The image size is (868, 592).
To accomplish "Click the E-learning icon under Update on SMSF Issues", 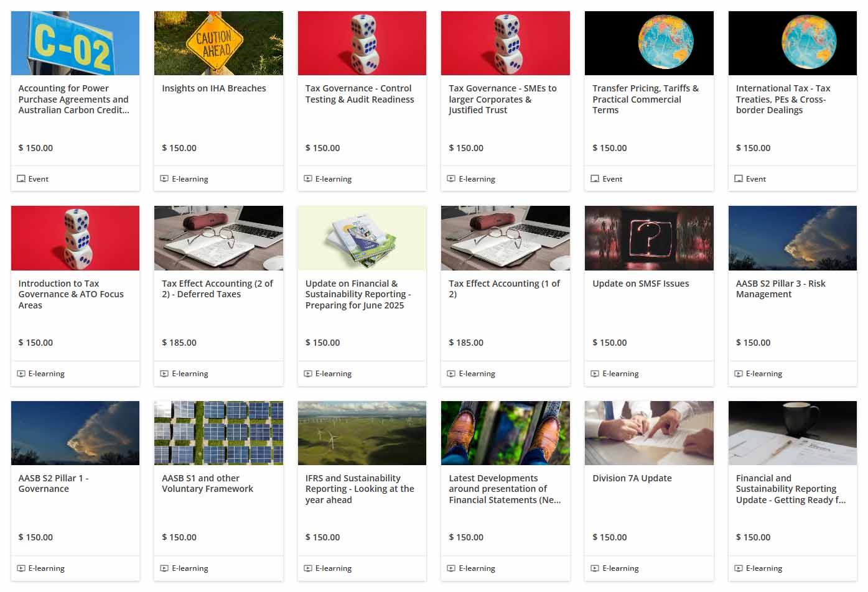I will point(595,374).
